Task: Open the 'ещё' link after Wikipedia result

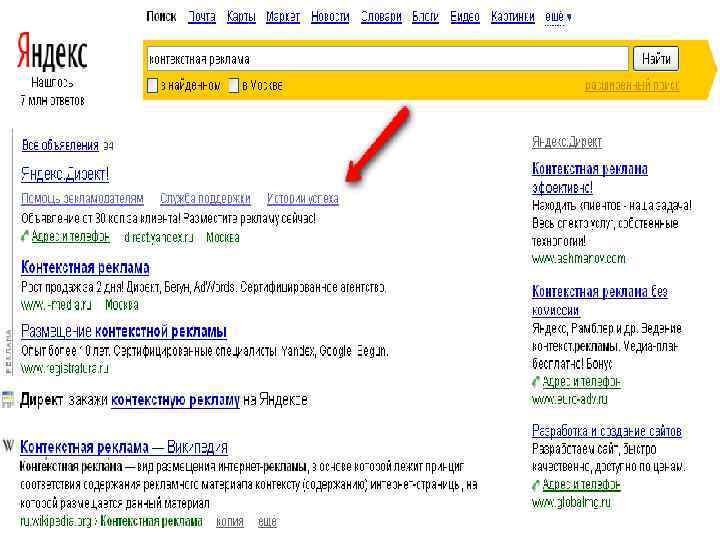Action: (267, 522)
